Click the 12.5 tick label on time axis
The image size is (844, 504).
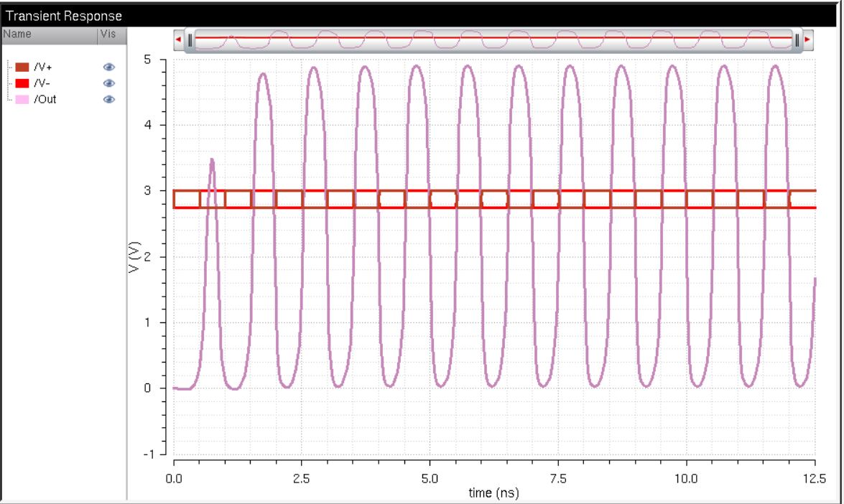point(815,479)
